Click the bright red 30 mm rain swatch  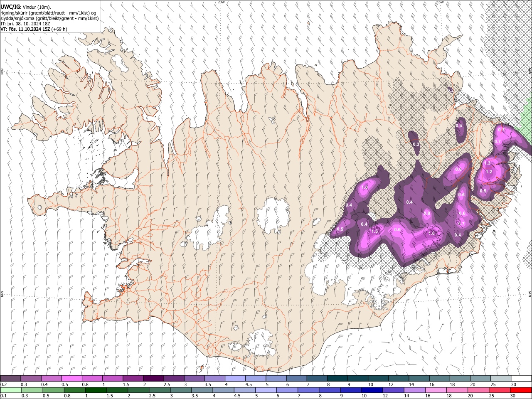(x=521, y=390)
